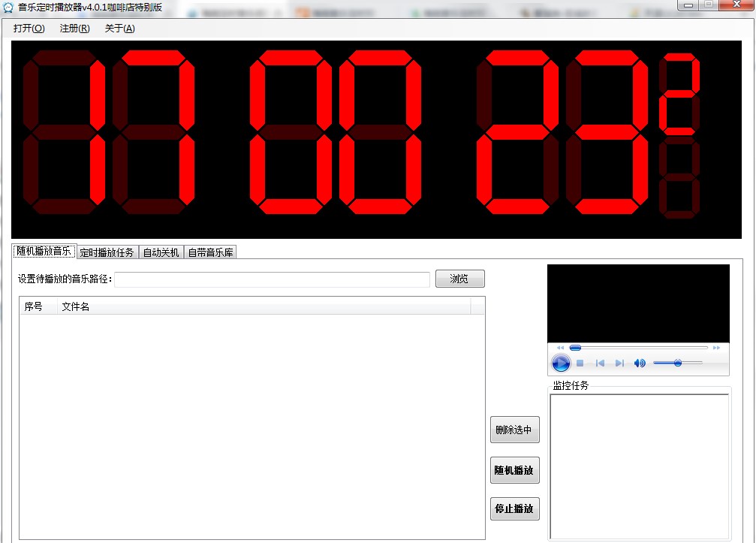This screenshot has width=756, height=543.
Task: Click the 随机播放 button
Action: (514, 470)
